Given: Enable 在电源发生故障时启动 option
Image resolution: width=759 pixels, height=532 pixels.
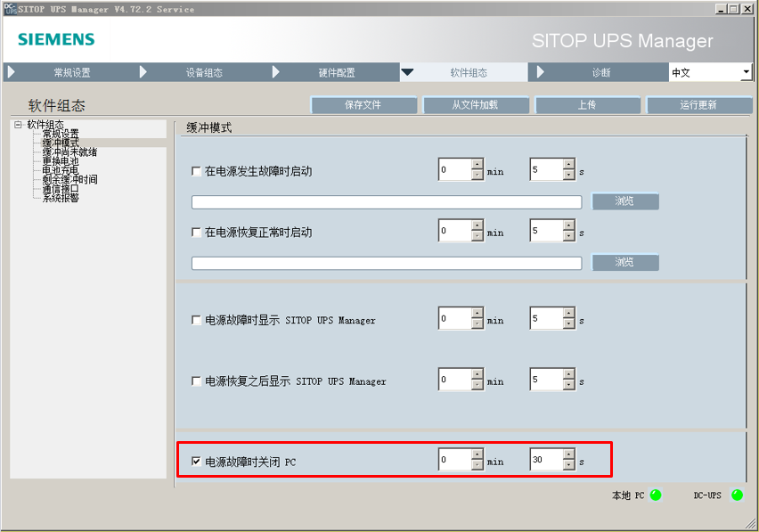Looking at the screenshot, I should (195, 168).
